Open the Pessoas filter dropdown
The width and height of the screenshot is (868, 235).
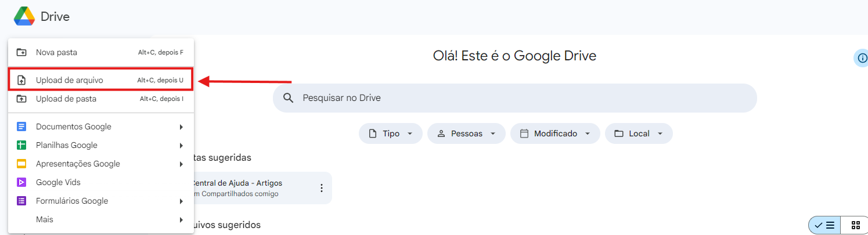tap(466, 133)
